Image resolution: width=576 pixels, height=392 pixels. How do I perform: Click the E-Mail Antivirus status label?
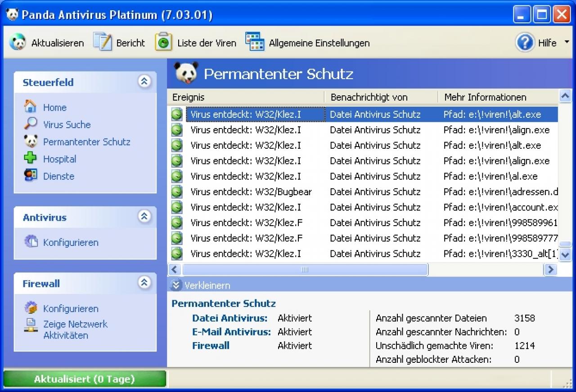coord(231,332)
